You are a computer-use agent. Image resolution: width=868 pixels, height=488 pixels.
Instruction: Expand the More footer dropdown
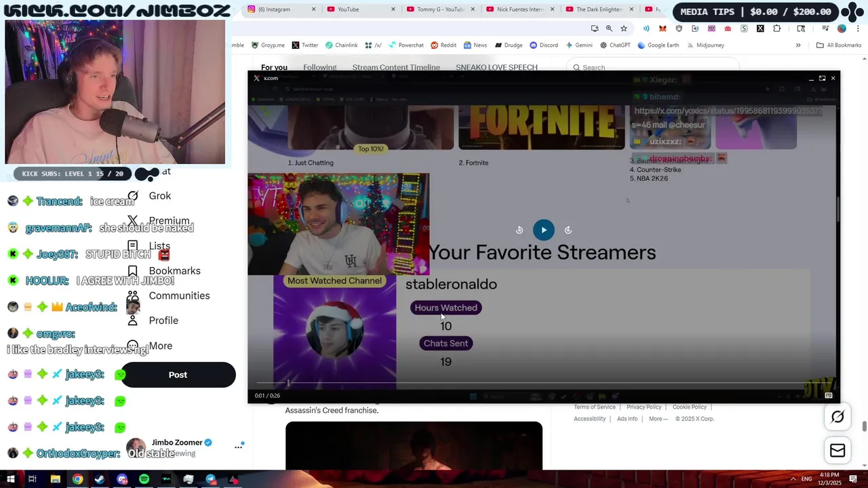point(658,419)
